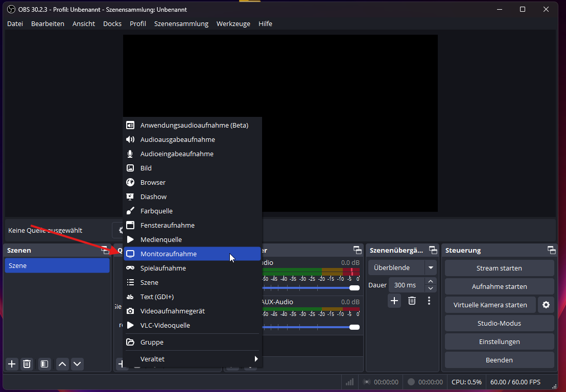Click the network signal icon in the status bar
The image size is (566, 392).
(x=349, y=382)
